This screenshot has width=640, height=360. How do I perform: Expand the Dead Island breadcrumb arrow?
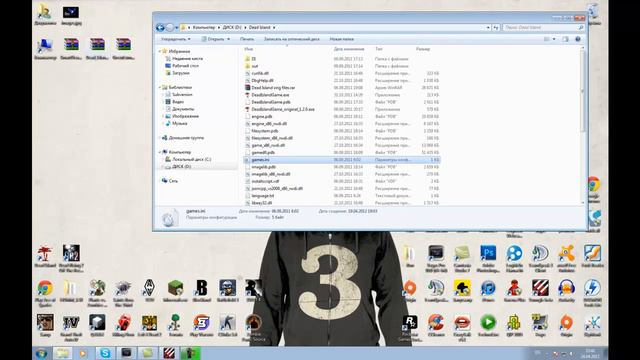click(x=274, y=27)
